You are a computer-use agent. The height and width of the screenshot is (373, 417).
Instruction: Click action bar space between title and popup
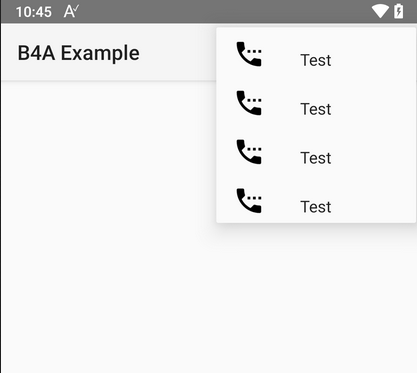coord(178,53)
